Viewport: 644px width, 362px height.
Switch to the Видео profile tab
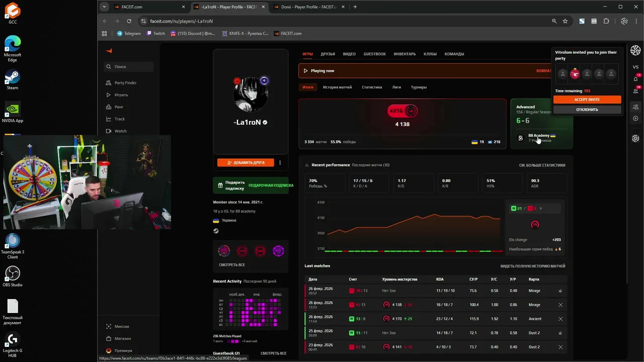[x=349, y=54]
